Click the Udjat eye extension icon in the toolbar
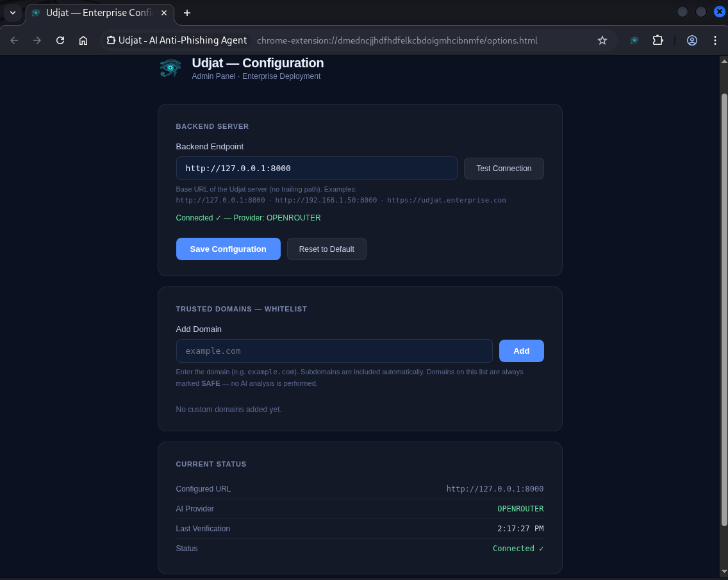Viewport: 728px width, 580px height. 634,40
